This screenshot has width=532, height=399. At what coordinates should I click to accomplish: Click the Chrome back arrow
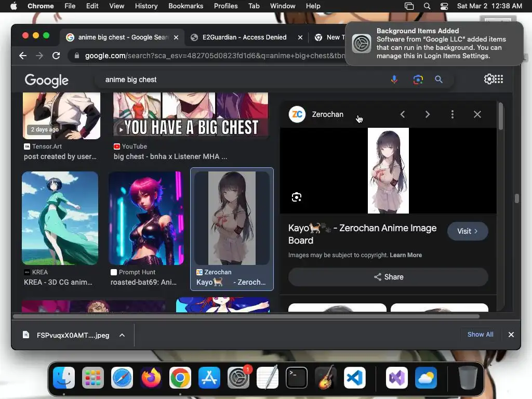coord(23,56)
